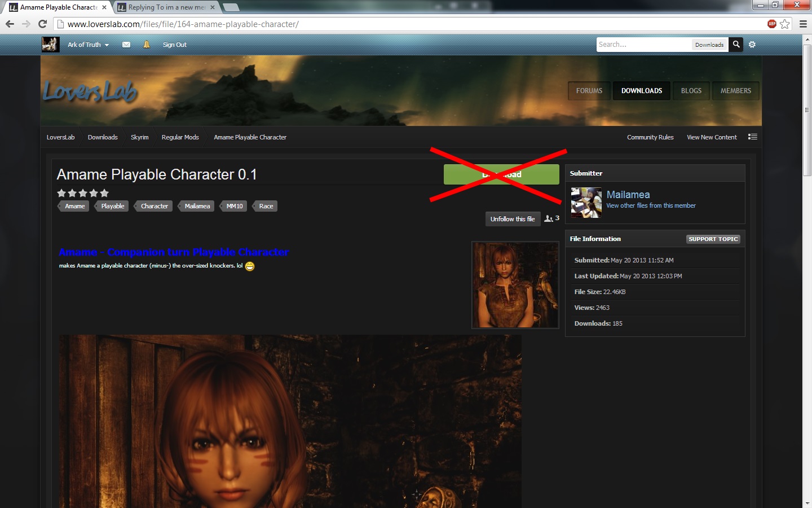812x508 pixels.
Task: Expand the Ark of Truth user dropdown
Action: click(x=88, y=45)
